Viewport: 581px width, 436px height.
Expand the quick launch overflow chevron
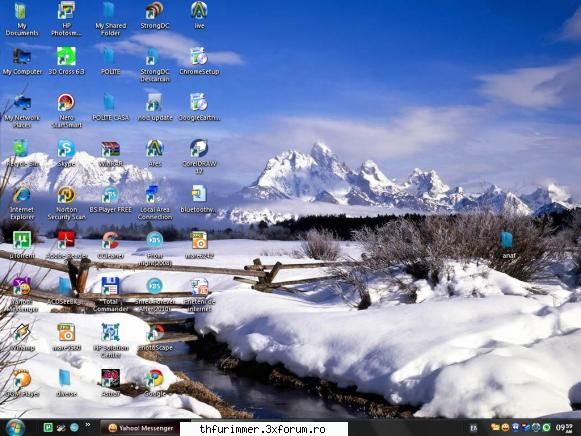88,425
